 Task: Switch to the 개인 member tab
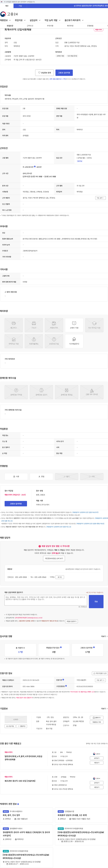point(7,6)
